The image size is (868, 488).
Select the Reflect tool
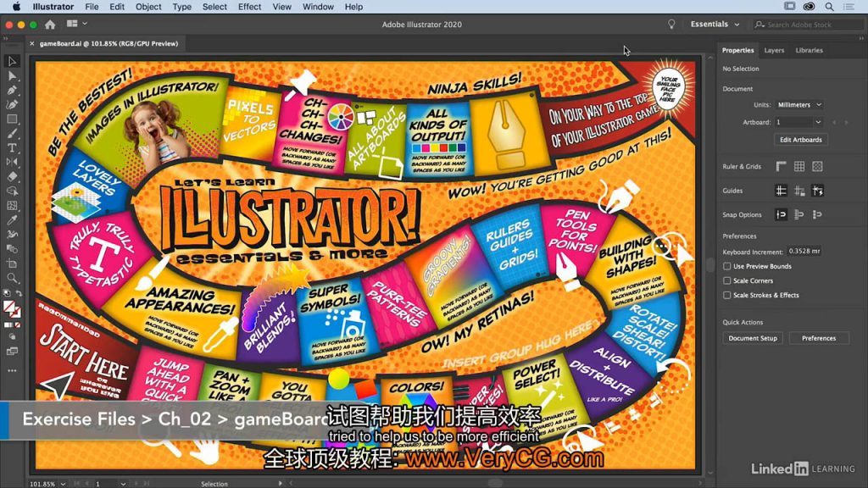[x=12, y=162]
